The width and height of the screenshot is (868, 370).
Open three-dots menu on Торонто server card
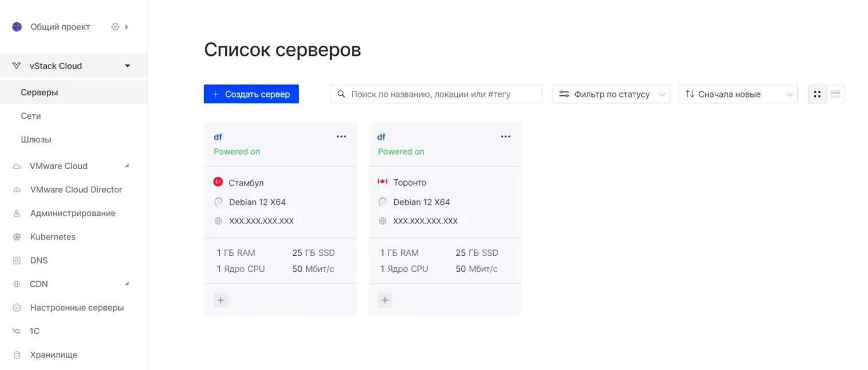click(505, 136)
